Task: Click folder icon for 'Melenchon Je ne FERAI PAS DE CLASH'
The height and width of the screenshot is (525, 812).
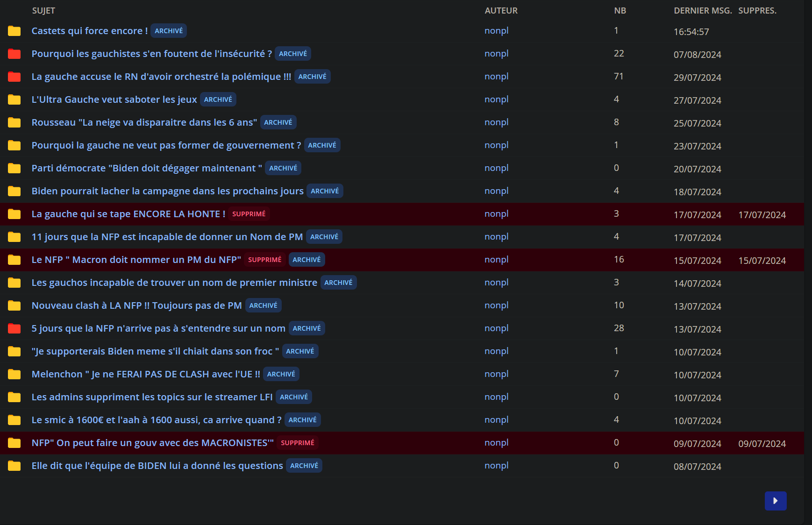Action: 14,374
